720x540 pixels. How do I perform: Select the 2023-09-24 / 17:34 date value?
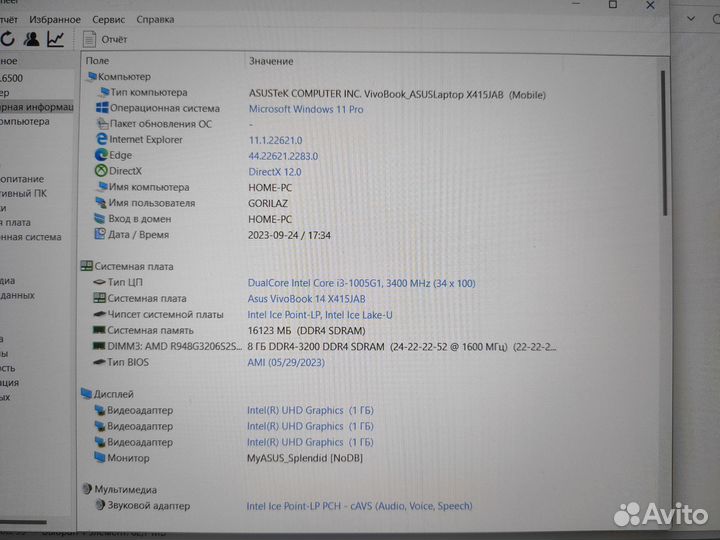289,235
